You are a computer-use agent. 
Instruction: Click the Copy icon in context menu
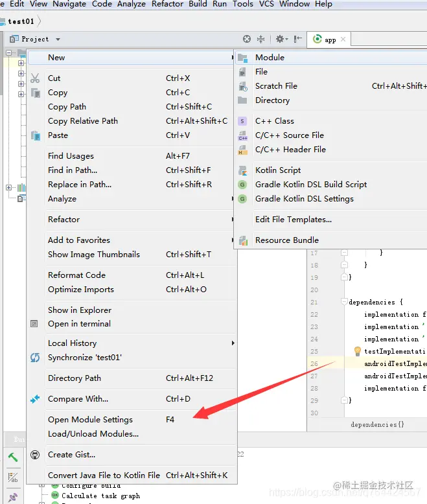(36, 93)
